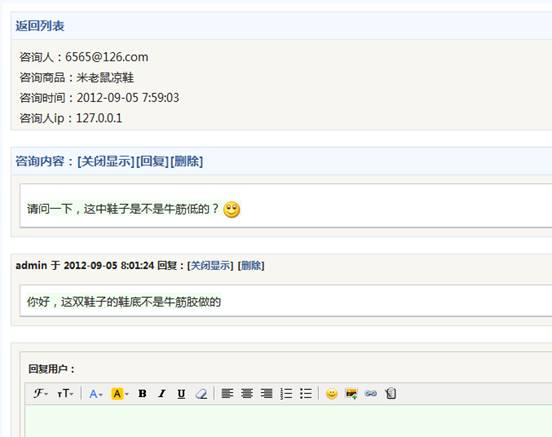Image resolution: width=552 pixels, height=437 pixels.
Task: Align text left in editor
Action: [x=227, y=393]
